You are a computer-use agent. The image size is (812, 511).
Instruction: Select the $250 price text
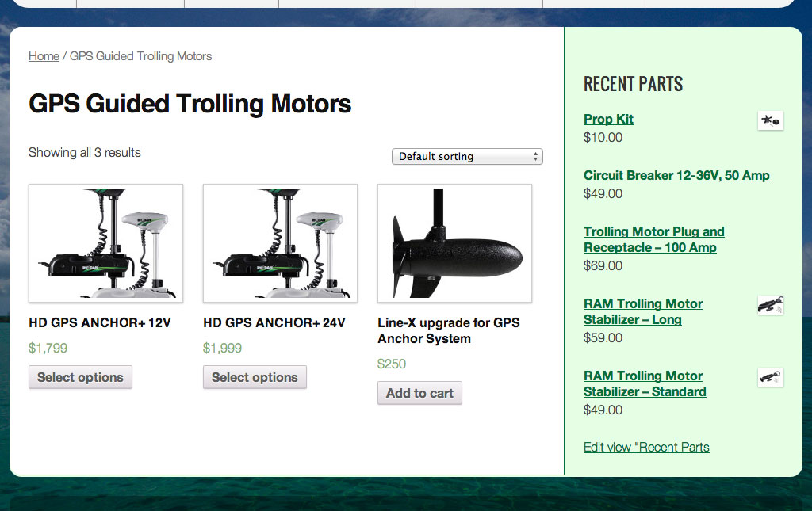click(x=392, y=364)
